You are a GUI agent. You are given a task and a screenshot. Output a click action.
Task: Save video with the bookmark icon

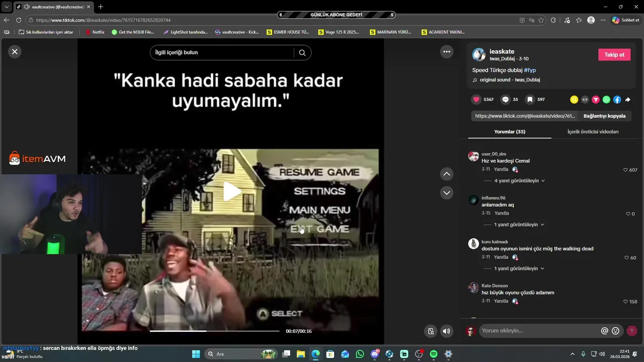[x=530, y=100]
